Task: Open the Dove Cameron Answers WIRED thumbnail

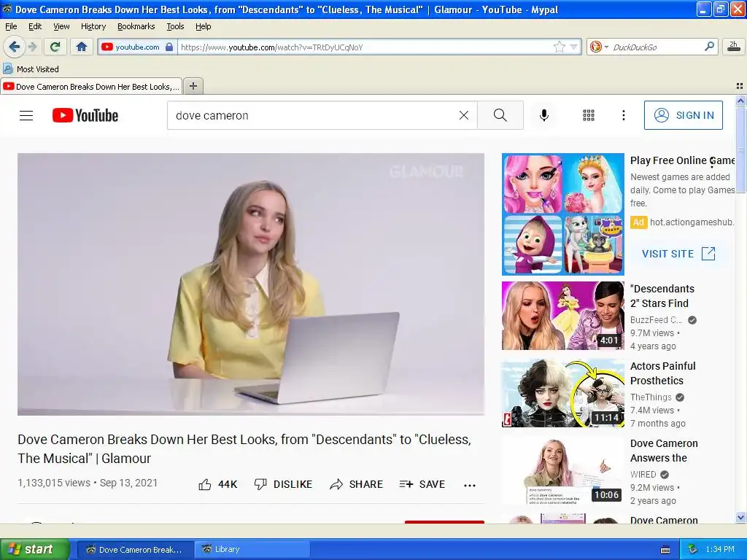Action: (562, 470)
